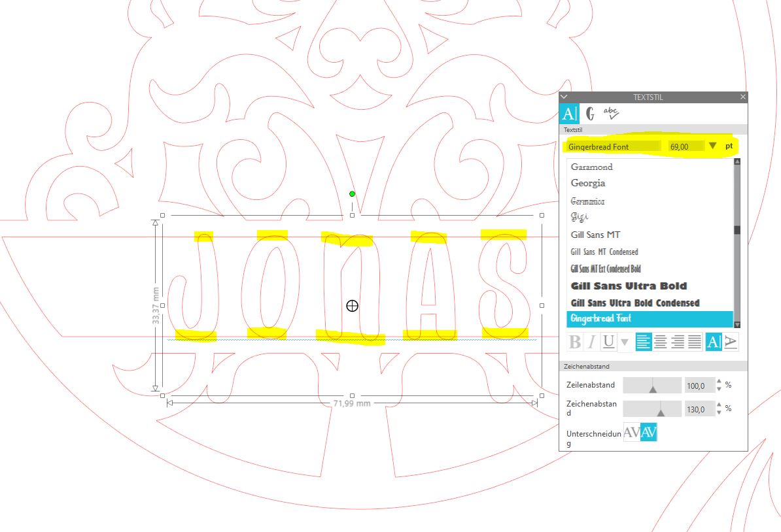Select horizontal text direction icon
This screenshot has height=532, width=781.
click(x=714, y=342)
